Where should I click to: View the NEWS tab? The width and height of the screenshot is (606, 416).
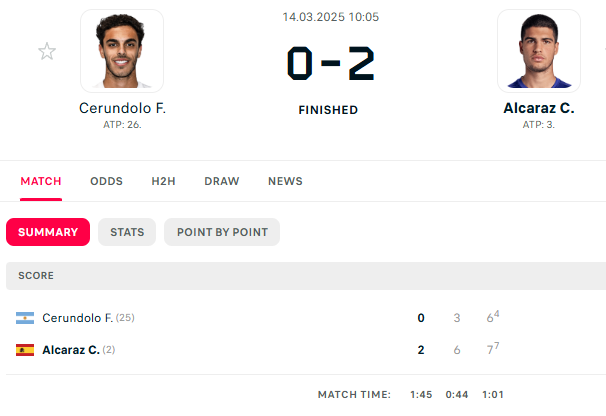click(x=285, y=181)
